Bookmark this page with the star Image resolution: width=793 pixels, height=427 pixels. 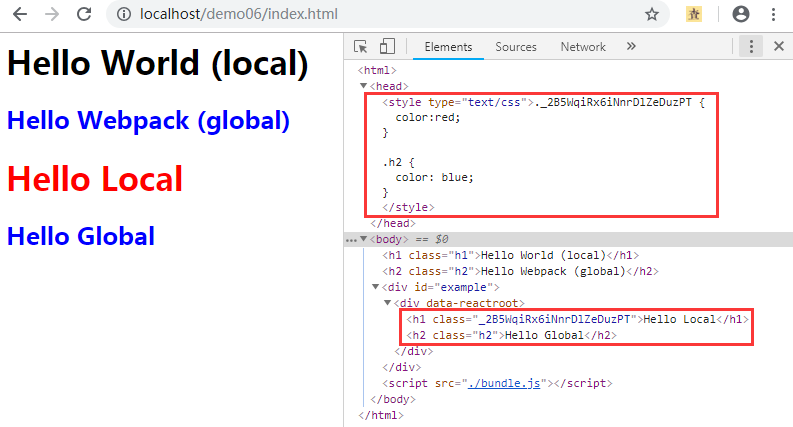(x=652, y=14)
